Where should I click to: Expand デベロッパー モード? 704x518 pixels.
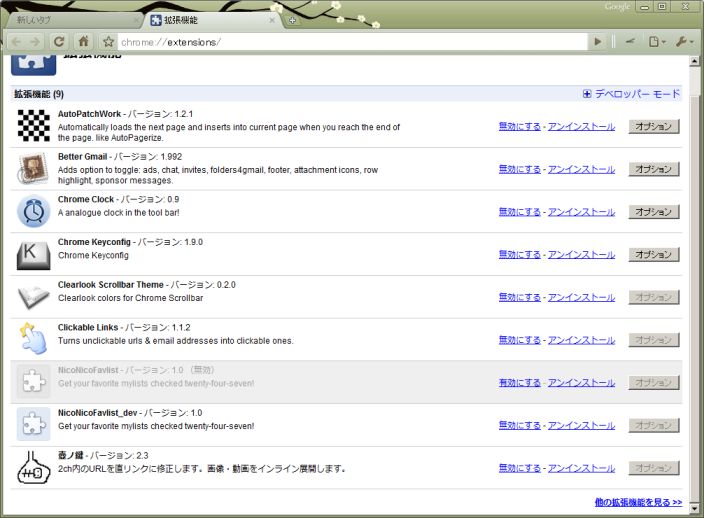tap(631, 94)
